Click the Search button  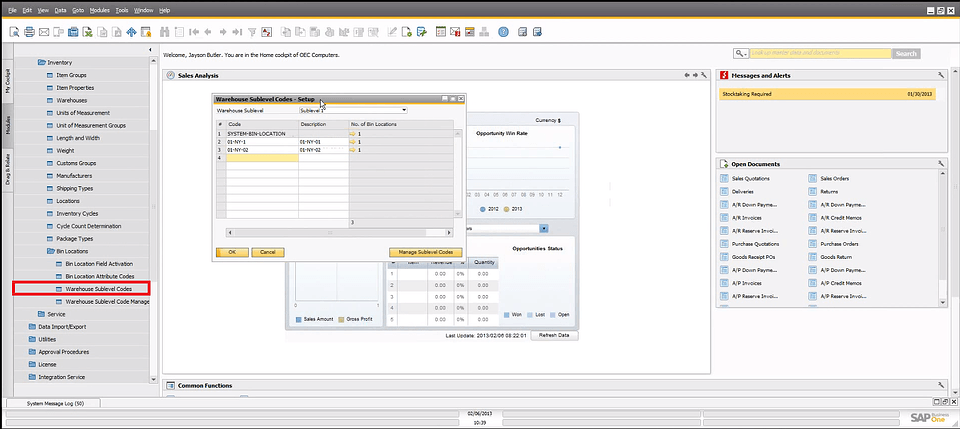pos(906,54)
